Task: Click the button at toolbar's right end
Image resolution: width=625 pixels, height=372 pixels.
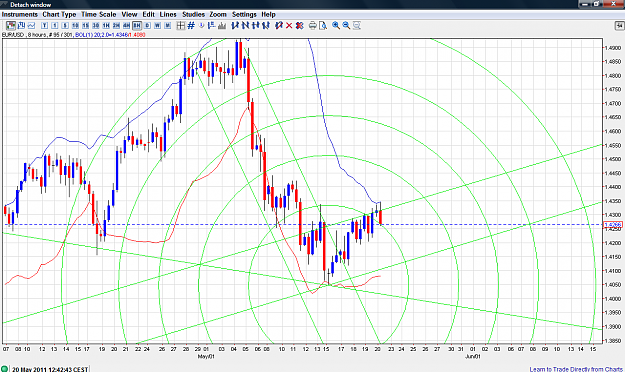Action: (x=619, y=26)
